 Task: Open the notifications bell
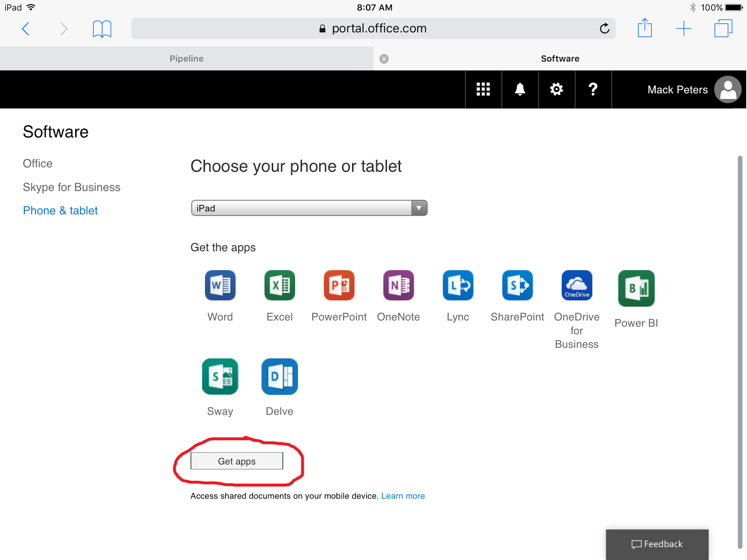[520, 89]
